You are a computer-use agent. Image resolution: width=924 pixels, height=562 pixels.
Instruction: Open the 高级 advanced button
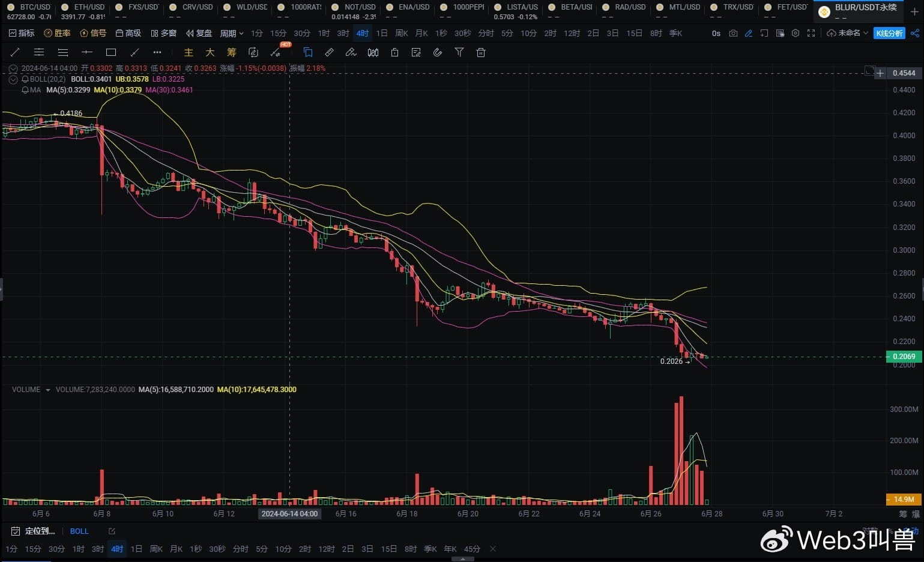128,33
